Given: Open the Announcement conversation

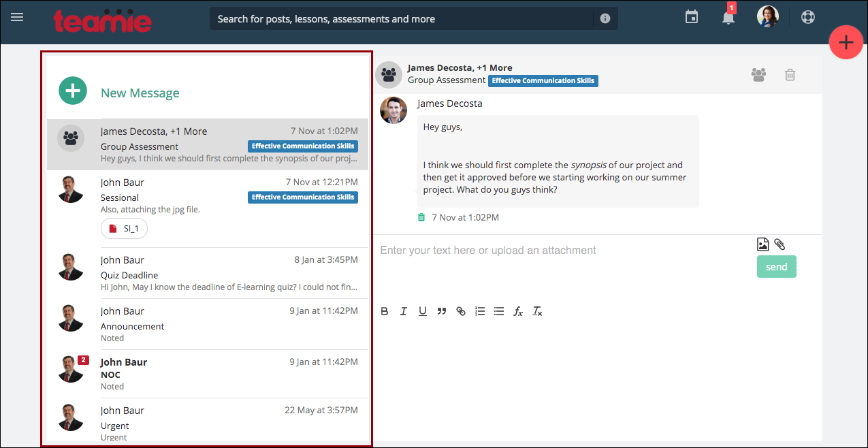Looking at the screenshot, I should (208, 324).
